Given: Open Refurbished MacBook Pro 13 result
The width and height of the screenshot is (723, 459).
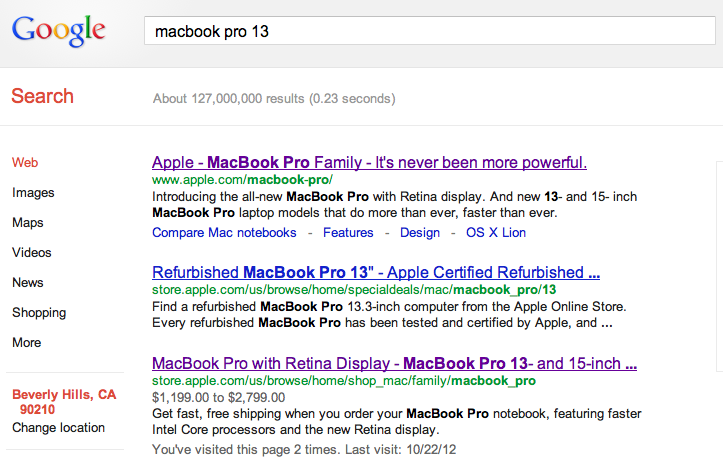Looking at the screenshot, I should click(x=375, y=272).
